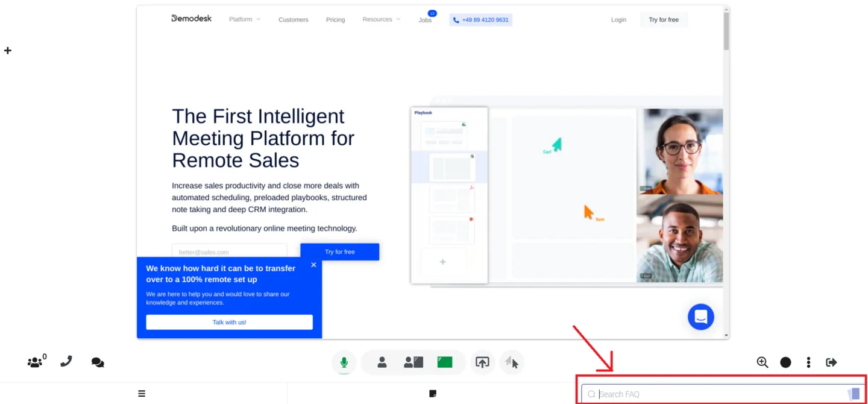Click the woman with glasses video tile

pyautogui.click(x=680, y=151)
